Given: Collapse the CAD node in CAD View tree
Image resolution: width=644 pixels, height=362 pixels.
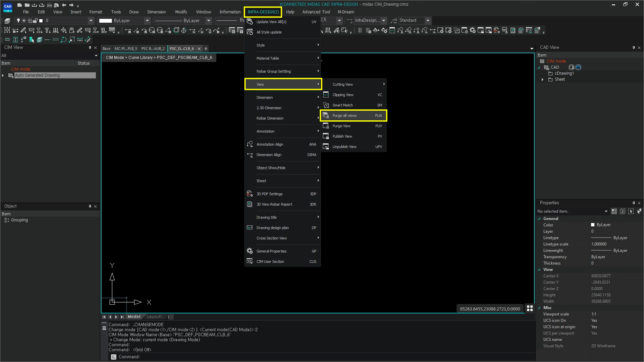Looking at the screenshot, I should point(539,68).
